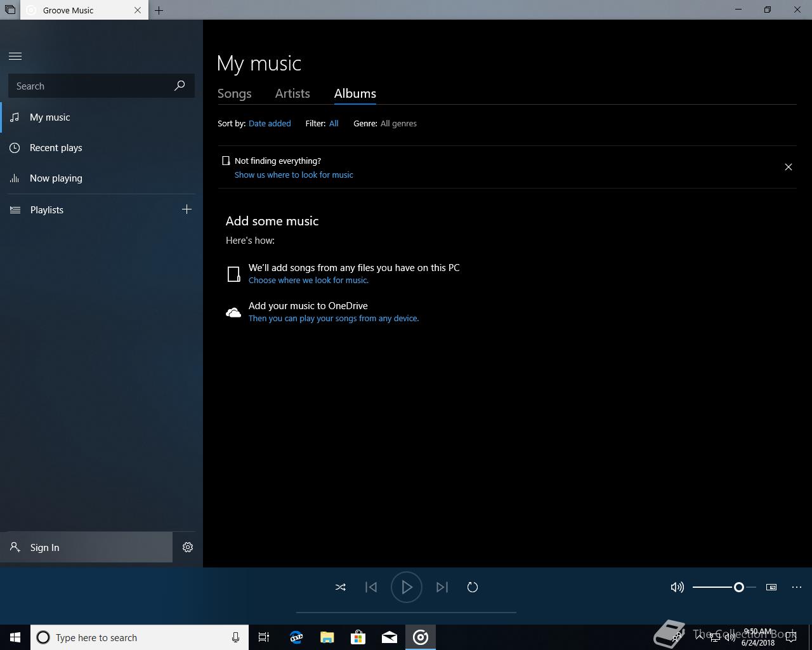Close the Groove Music tab
Screen dimensions: 812x650
click(x=138, y=10)
